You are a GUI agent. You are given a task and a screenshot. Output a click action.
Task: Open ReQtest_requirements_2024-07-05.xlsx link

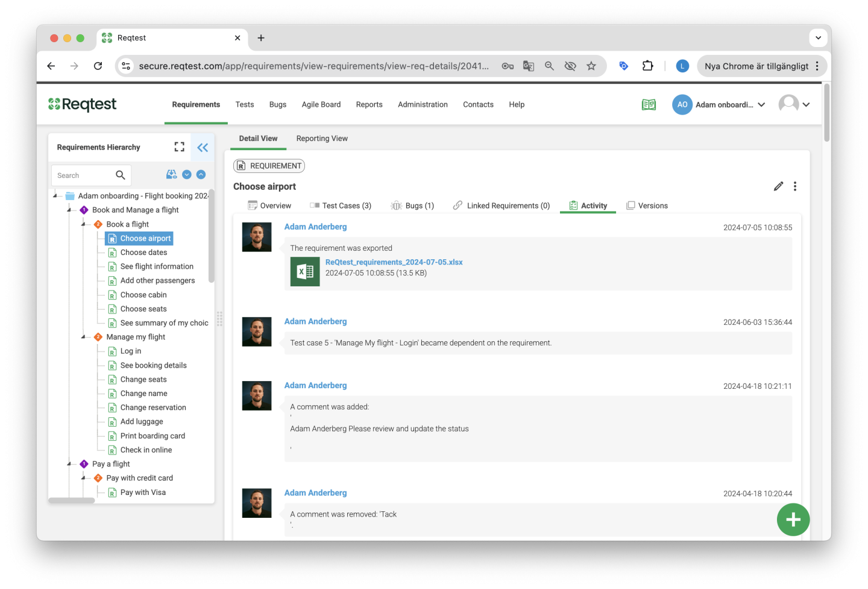pyautogui.click(x=394, y=262)
